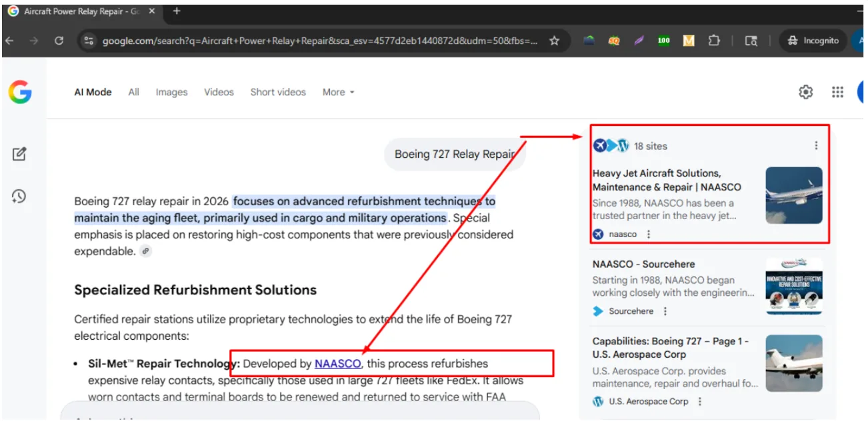Open Heavy Jet Aircraft Solutions NAASCO result

coord(666,180)
